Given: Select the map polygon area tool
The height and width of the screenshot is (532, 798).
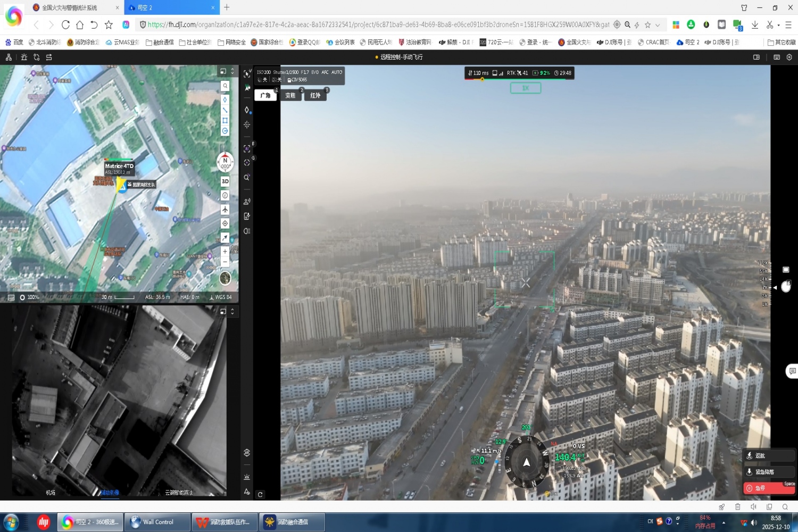Looking at the screenshot, I should tap(225, 121).
